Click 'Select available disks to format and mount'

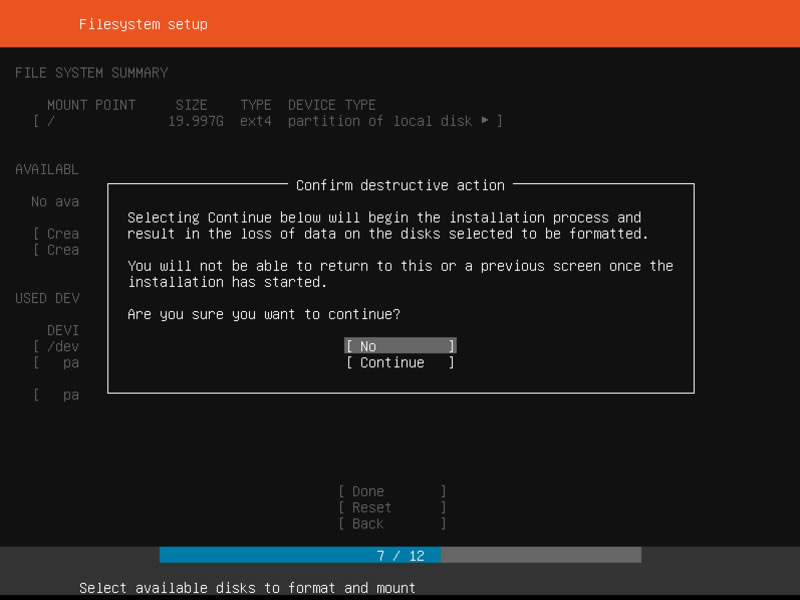247,588
